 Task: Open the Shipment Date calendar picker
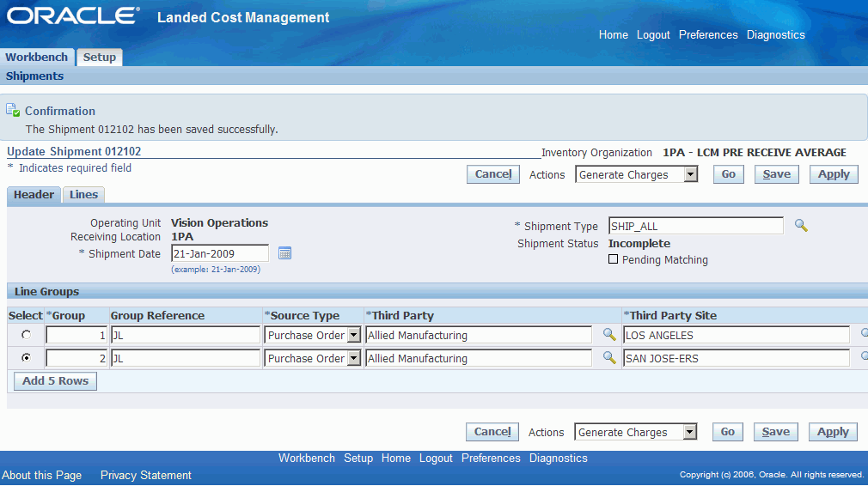(284, 253)
